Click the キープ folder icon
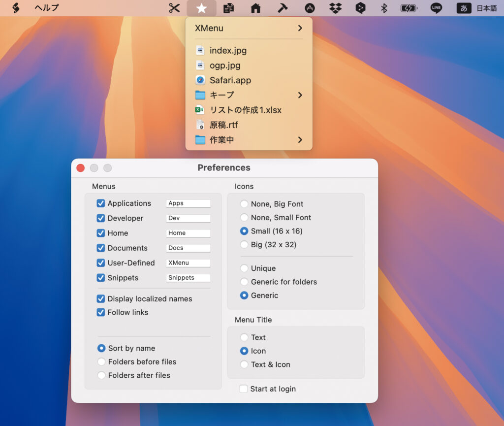504x426 pixels. [x=200, y=95]
